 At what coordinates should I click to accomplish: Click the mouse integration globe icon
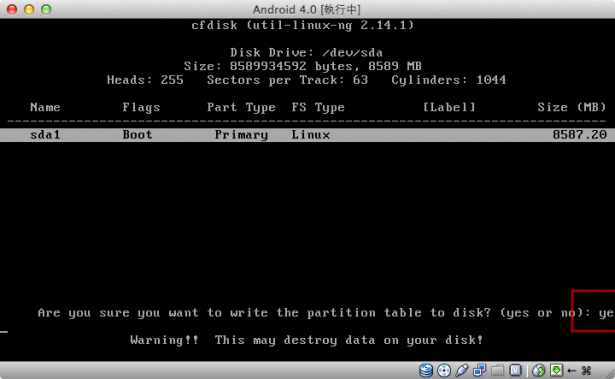point(539,370)
